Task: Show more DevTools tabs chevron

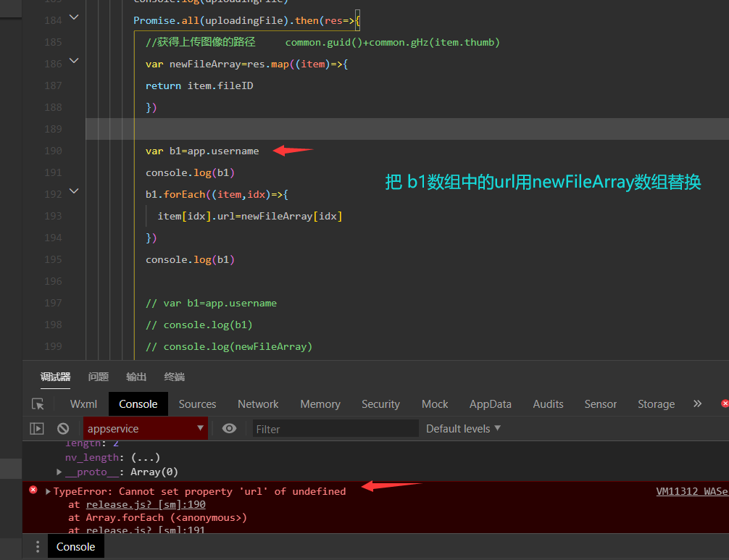Action: (697, 404)
